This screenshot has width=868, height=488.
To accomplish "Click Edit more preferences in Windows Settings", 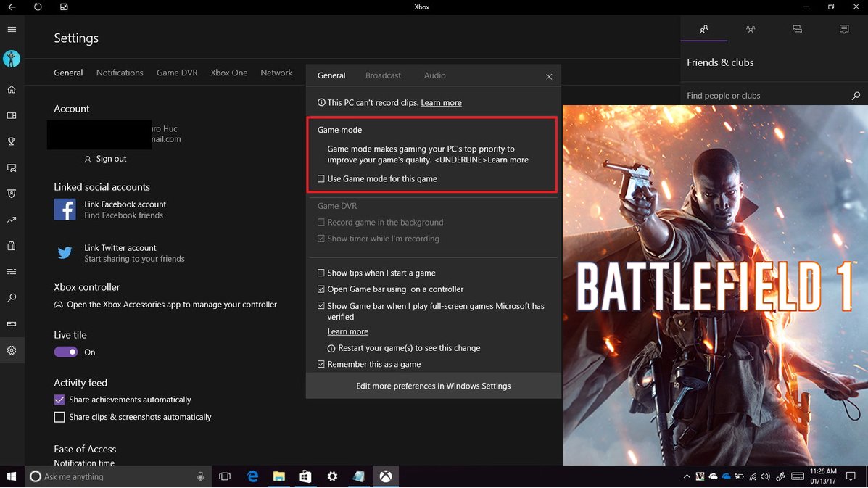I will [433, 386].
